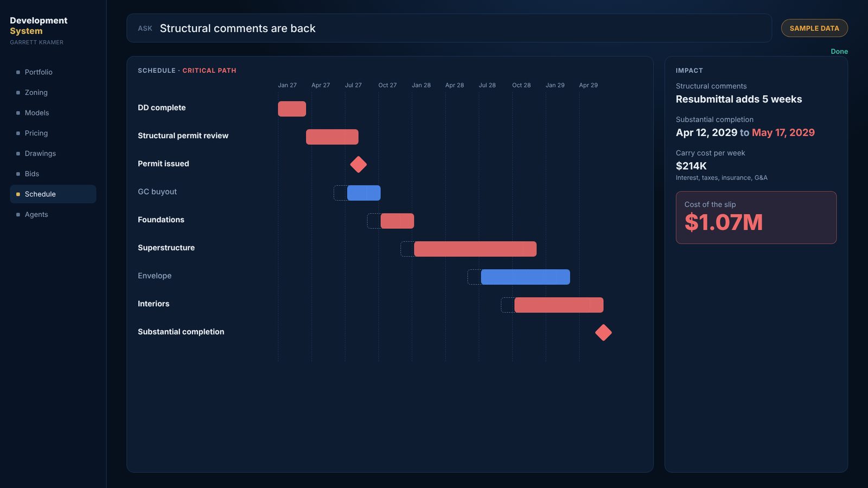The height and width of the screenshot is (488, 868).
Task: Click the Development System title
Action: pyautogui.click(x=39, y=25)
